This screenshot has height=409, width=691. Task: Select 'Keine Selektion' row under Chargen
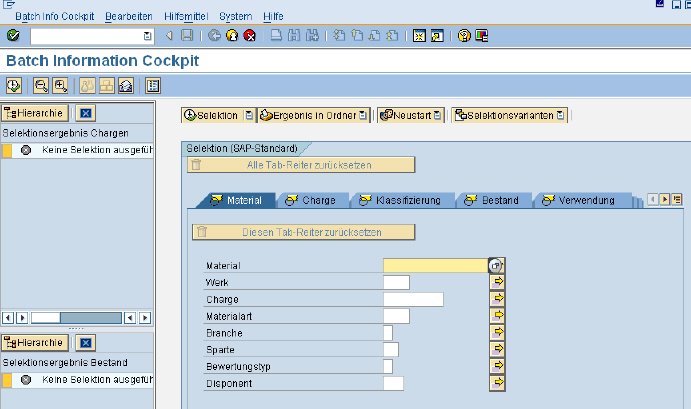point(78,150)
